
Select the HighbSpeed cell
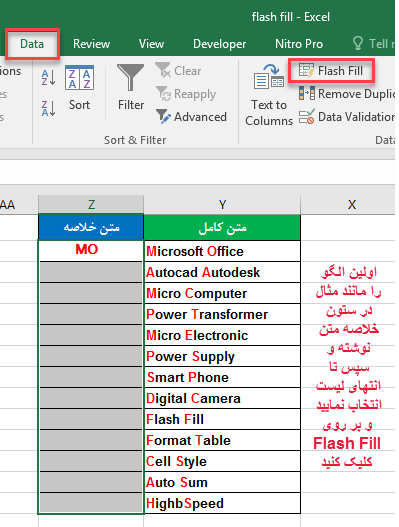(x=222, y=503)
